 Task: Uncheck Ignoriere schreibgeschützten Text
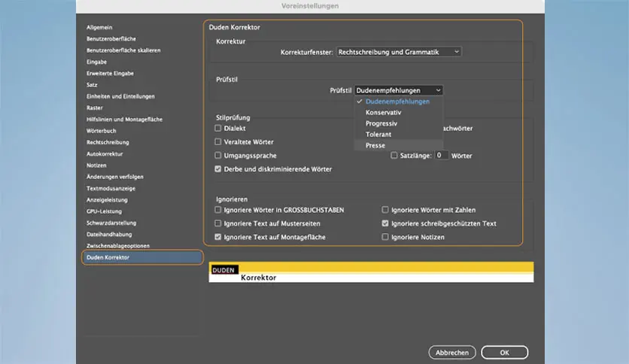coord(385,223)
